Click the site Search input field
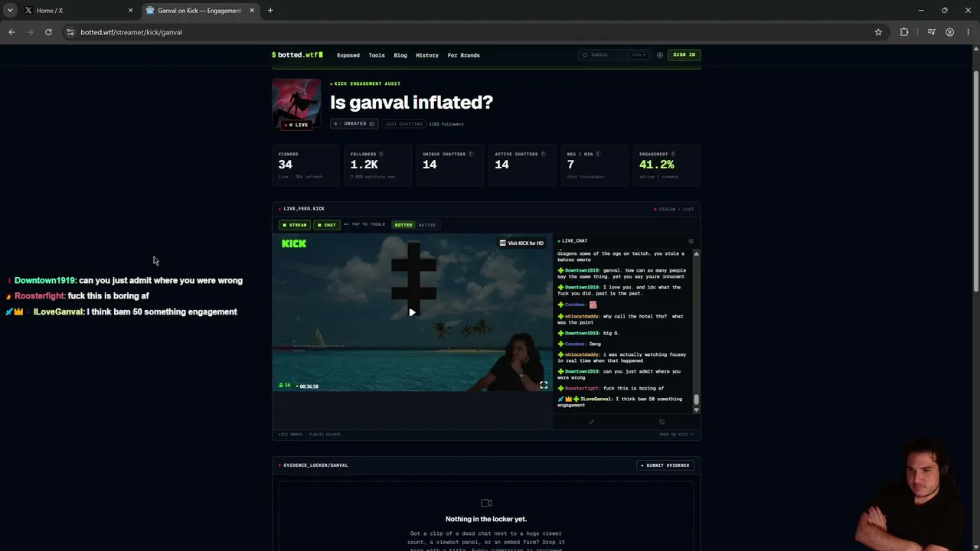This screenshot has width=980, height=551. (613, 55)
